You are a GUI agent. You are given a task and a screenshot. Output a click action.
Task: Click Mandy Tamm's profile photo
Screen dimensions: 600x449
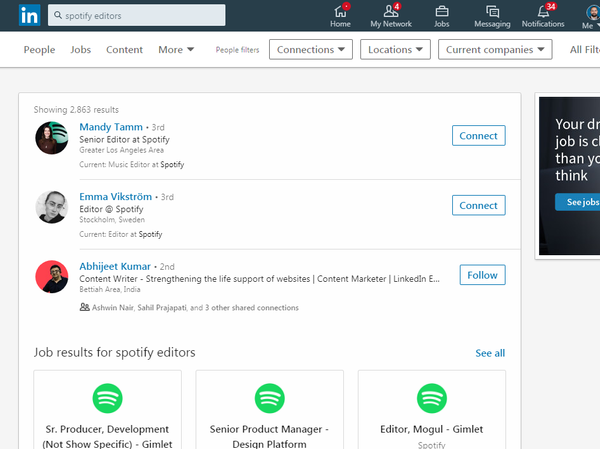52,138
